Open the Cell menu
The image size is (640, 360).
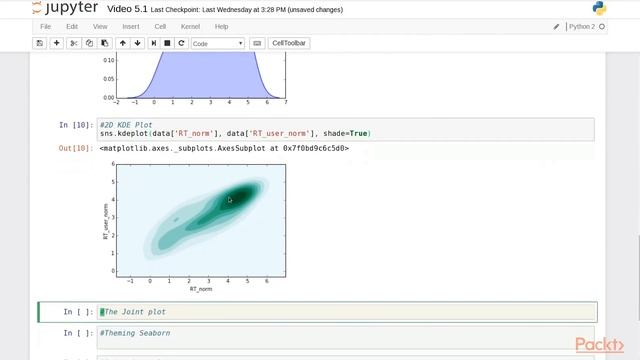[160, 27]
